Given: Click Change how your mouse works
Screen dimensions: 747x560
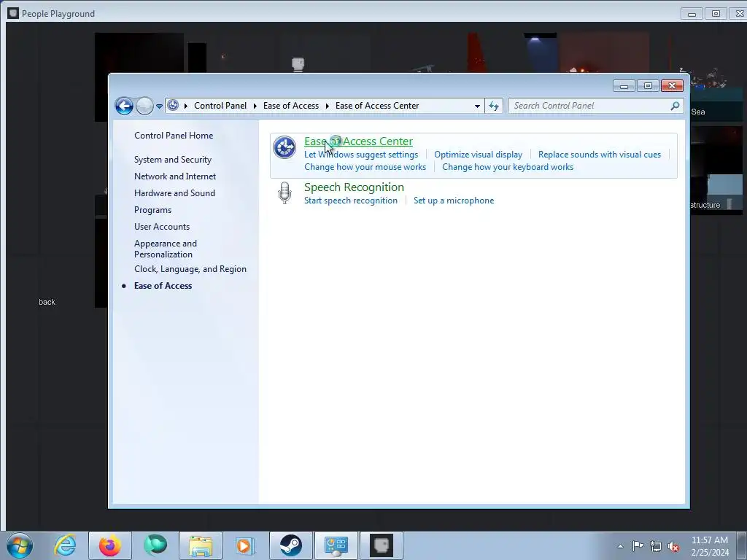Looking at the screenshot, I should pyautogui.click(x=365, y=167).
